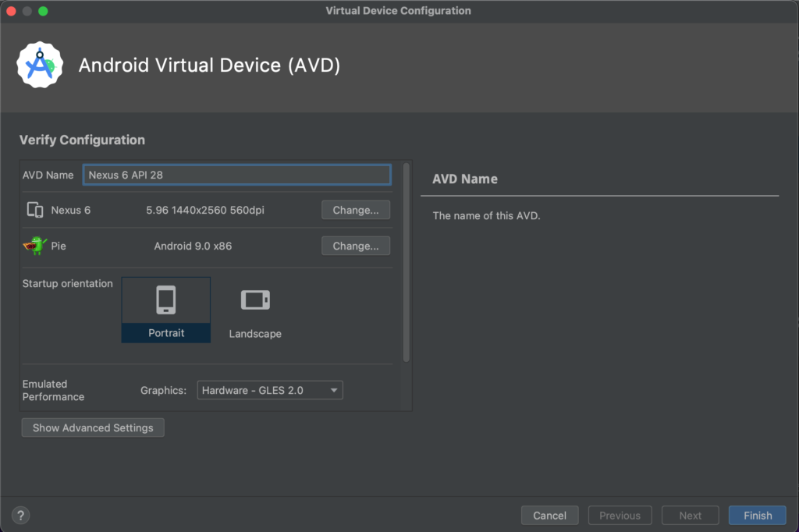The width and height of the screenshot is (799, 532).
Task: Click the configuration panel vertical scrollbar
Action: [x=406, y=262]
